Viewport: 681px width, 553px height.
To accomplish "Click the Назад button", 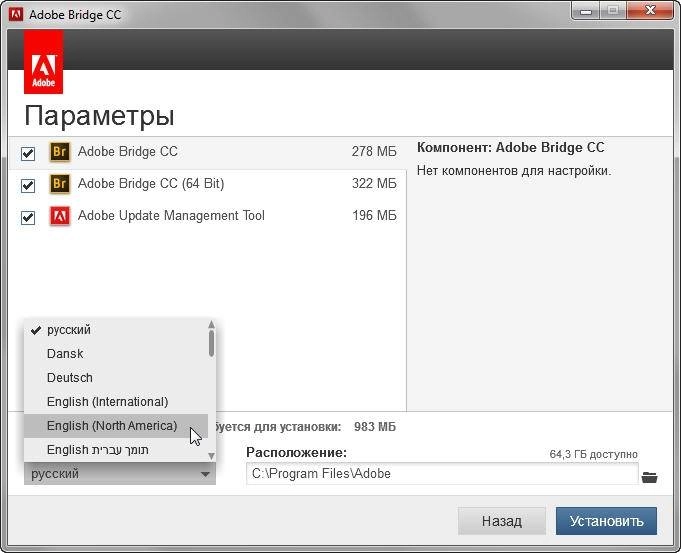I will click(502, 521).
